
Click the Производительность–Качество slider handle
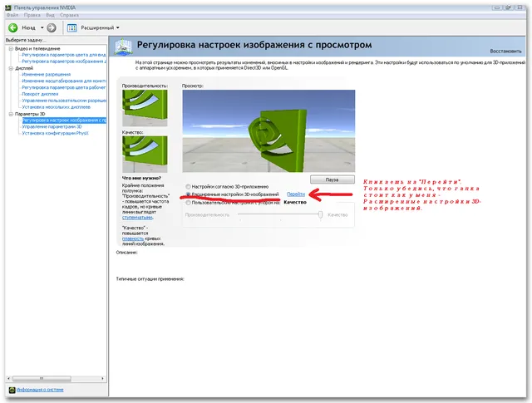click(x=320, y=214)
